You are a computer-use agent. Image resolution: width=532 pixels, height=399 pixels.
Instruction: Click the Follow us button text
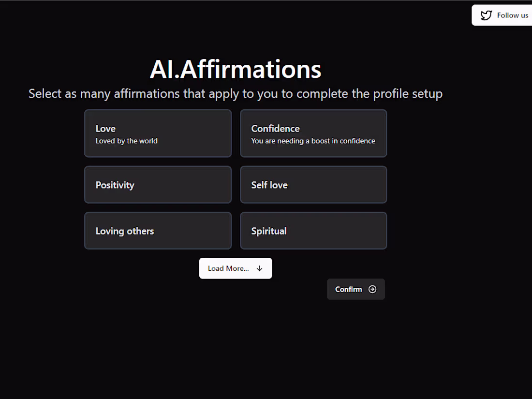(x=512, y=15)
